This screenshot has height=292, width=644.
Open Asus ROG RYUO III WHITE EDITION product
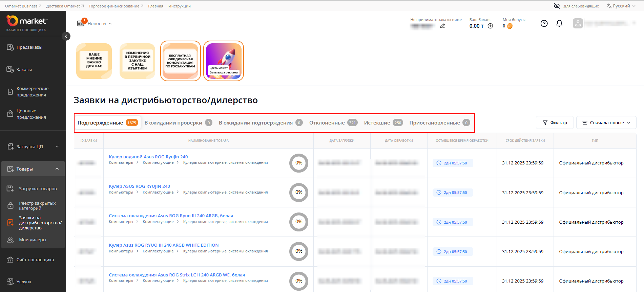point(164,245)
